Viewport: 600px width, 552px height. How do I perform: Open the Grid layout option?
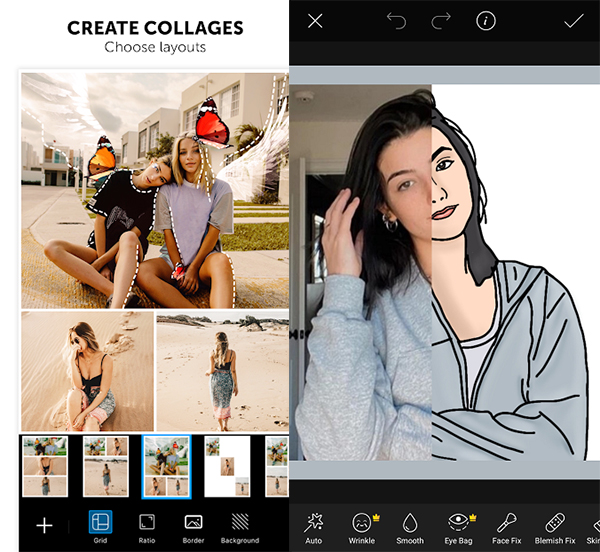(100, 527)
